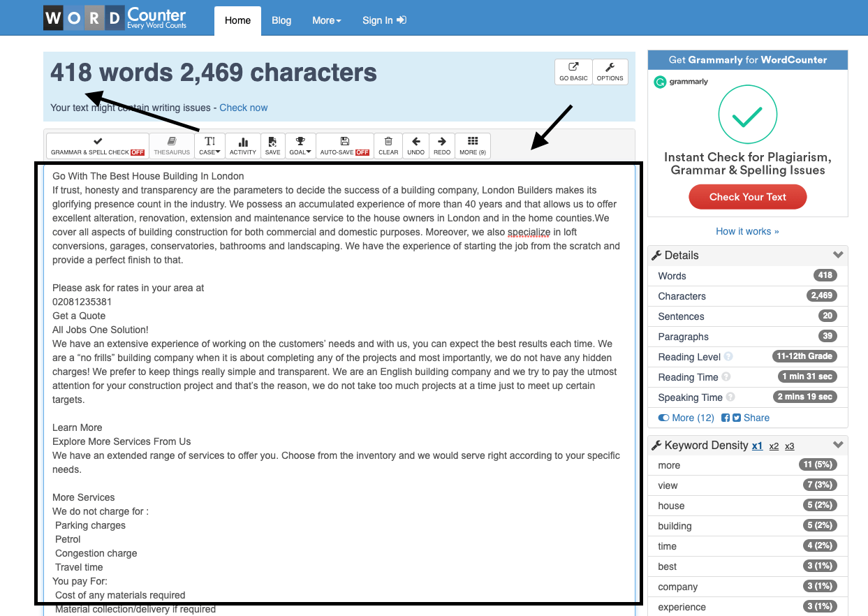Click the Words count row
868x616 pixels.
(x=748, y=276)
